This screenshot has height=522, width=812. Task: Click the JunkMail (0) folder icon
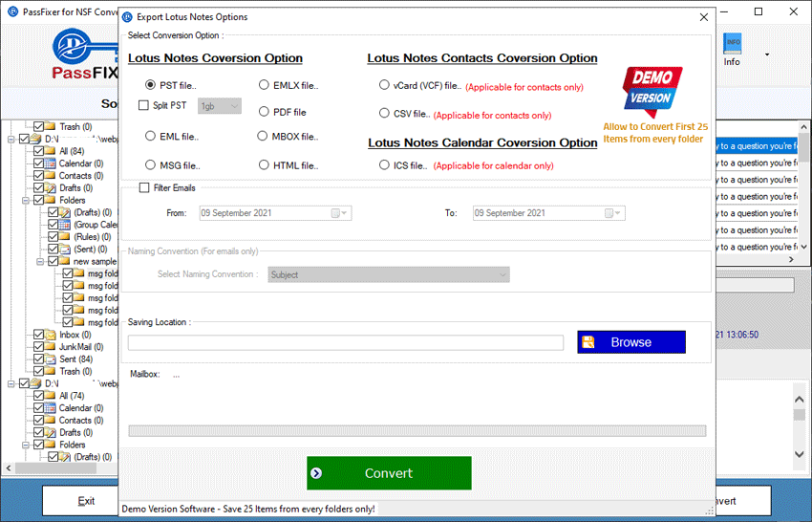pos(51,346)
